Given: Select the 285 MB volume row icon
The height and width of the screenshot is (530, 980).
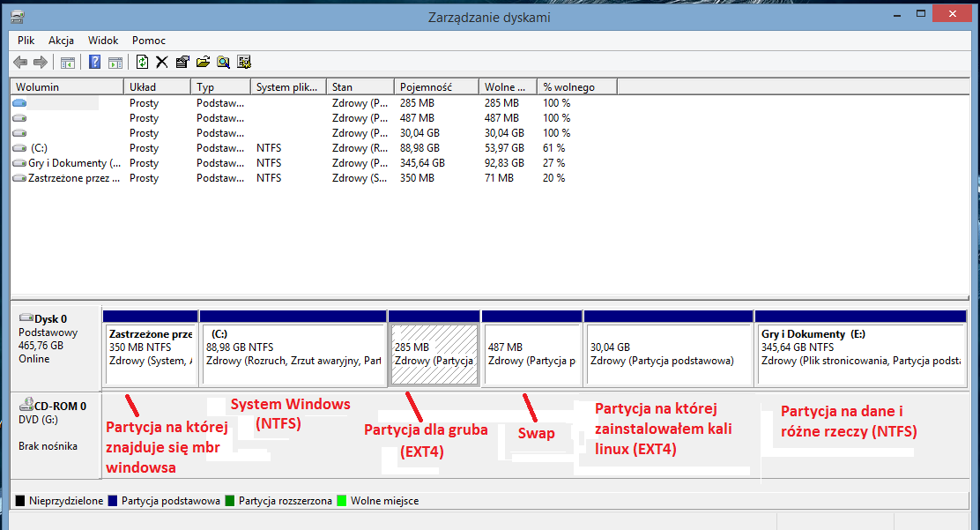Looking at the screenshot, I should [x=20, y=102].
